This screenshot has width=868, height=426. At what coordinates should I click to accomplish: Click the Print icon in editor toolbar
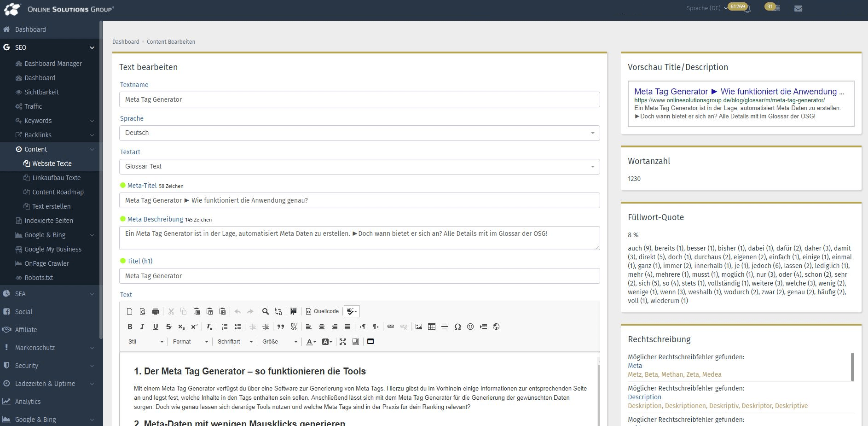pos(156,311)
